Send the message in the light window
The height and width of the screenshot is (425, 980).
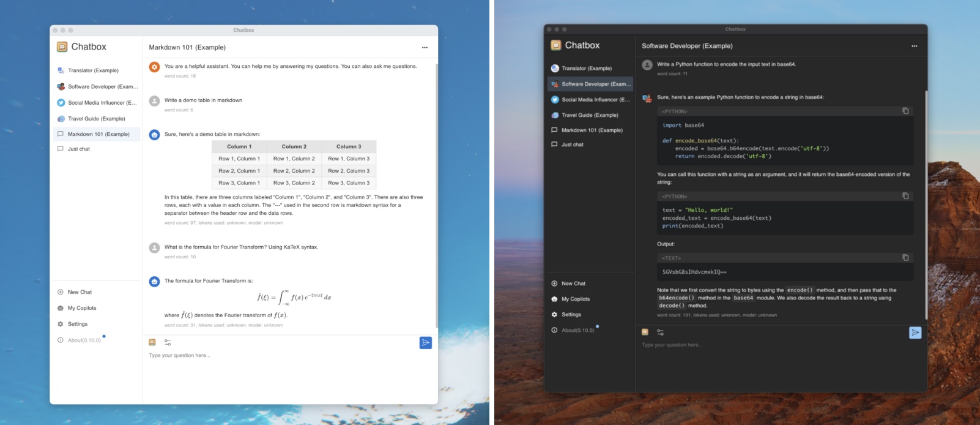coord(426,343)
